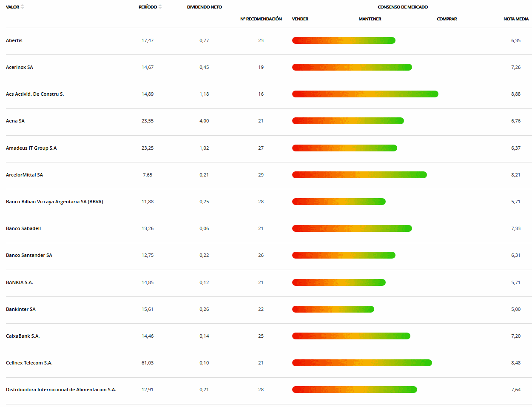Click Aena SA period value 23,55
Viewport: 532px width, 407px height.
pos(148,121)
